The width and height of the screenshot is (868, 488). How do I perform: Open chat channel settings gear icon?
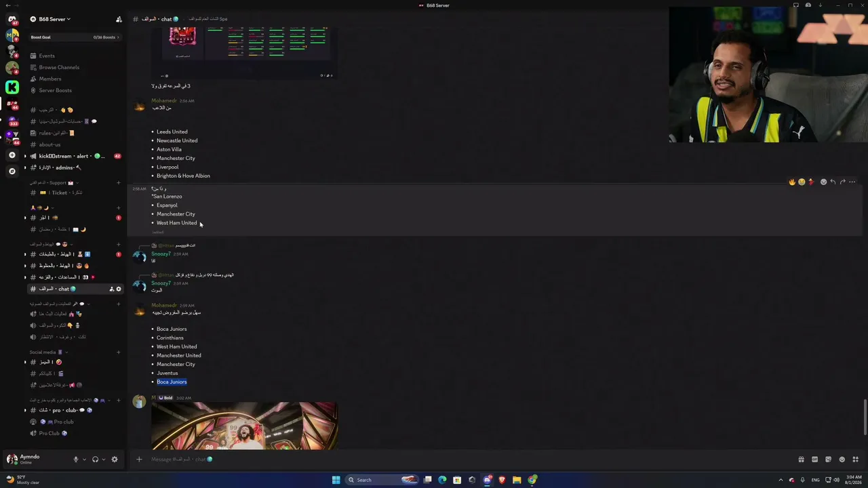118,289
